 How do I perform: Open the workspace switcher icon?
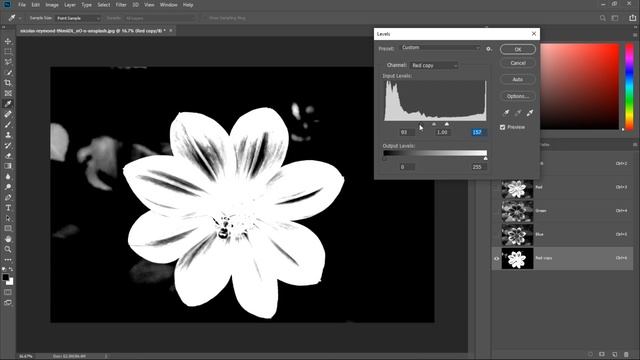[615, 18]
